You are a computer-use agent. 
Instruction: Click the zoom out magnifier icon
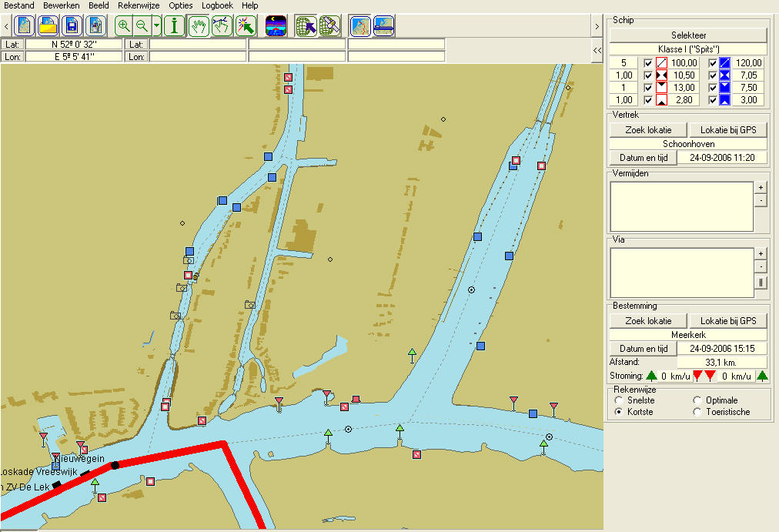pyautogui.click(x=142, y=26)
